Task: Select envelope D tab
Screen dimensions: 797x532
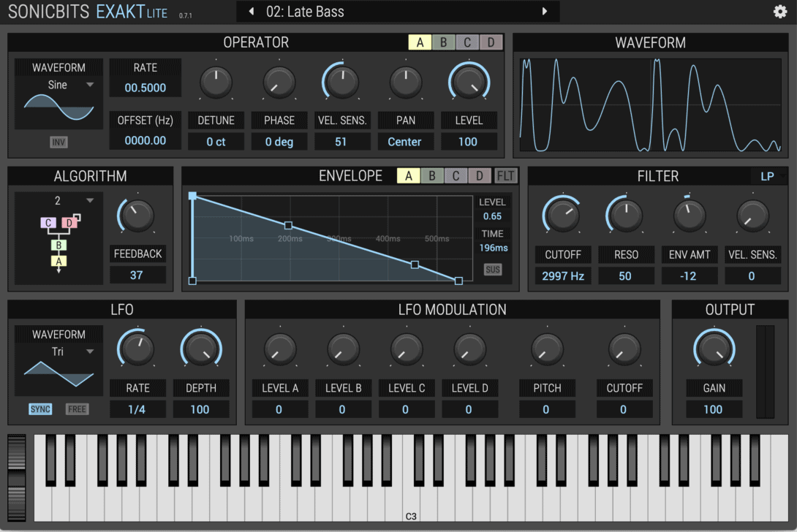Action: [479, 175]
